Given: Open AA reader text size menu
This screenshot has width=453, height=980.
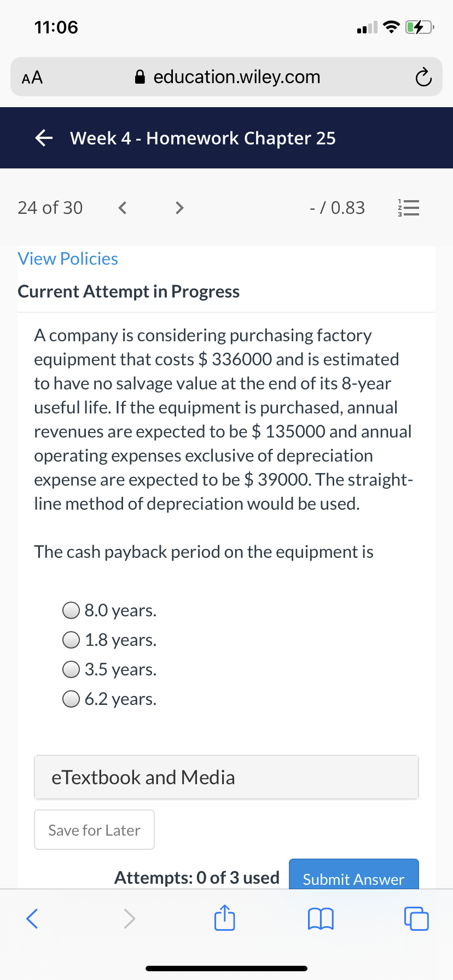Looking at the screenshot, I should pyautogui.click(x=32, y=78).
